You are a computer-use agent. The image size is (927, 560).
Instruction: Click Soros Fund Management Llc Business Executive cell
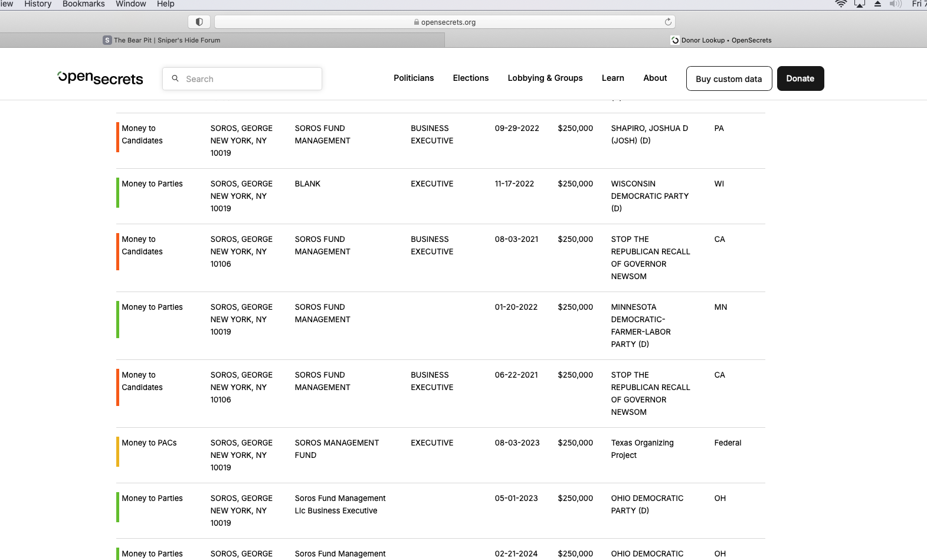pos(340,505)
